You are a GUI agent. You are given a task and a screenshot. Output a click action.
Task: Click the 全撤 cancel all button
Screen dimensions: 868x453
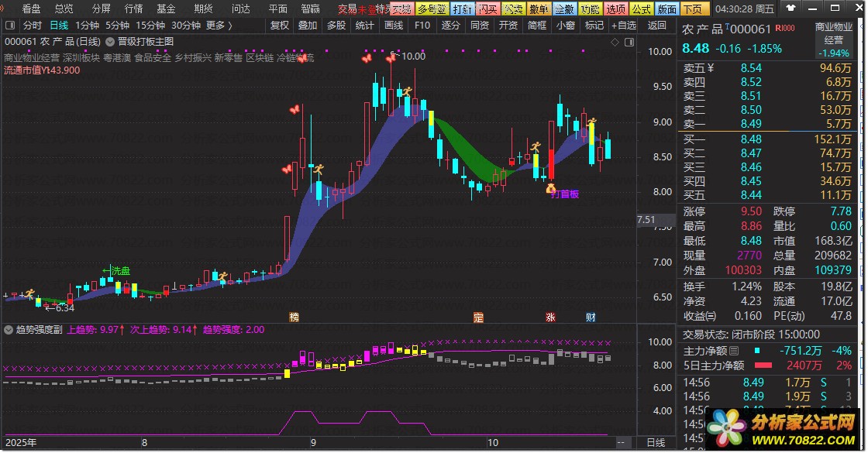(x=564, y=9)
